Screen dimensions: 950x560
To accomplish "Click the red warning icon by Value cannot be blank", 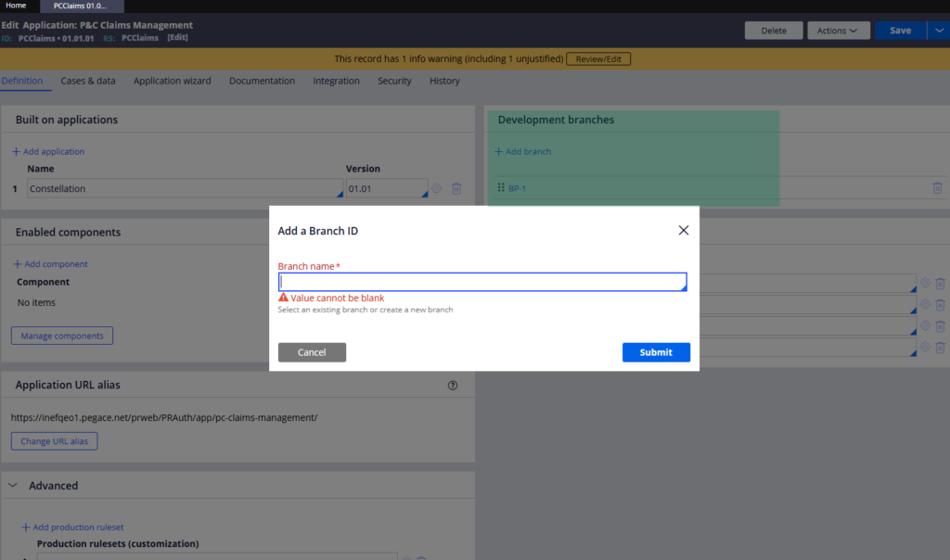I will coord(283,298).
